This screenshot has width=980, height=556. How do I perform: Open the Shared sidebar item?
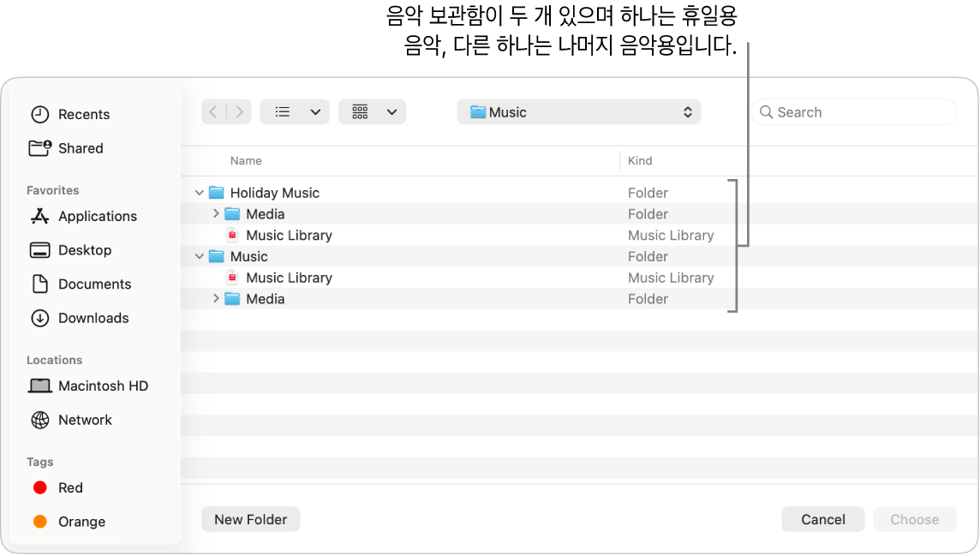coord(66,148)
